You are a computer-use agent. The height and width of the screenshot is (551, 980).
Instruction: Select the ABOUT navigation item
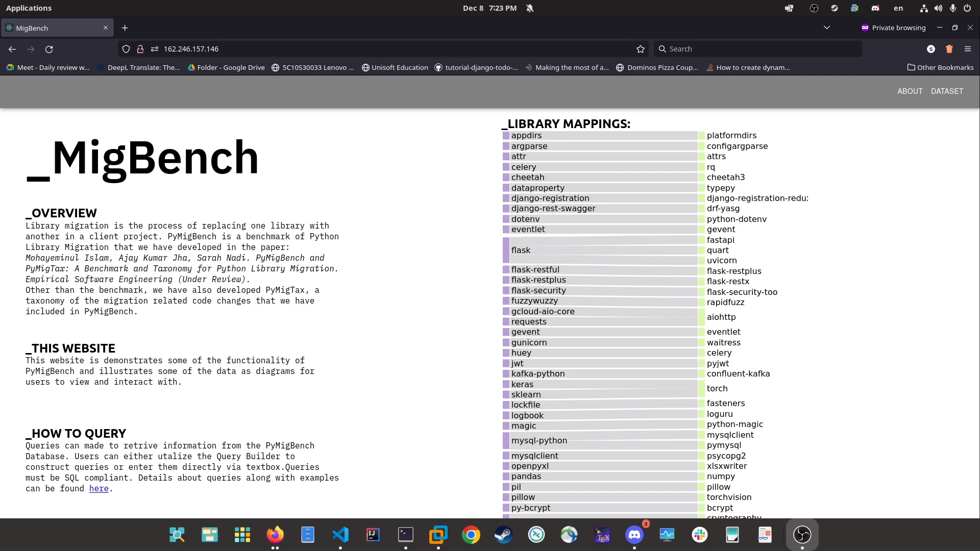point(910,91)
